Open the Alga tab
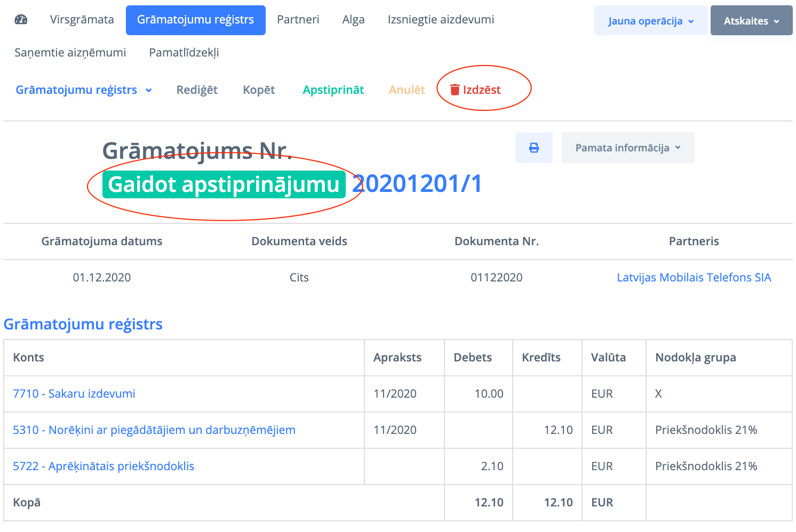The height and width of the screenshot is (532, 796). tap(353, 20)
